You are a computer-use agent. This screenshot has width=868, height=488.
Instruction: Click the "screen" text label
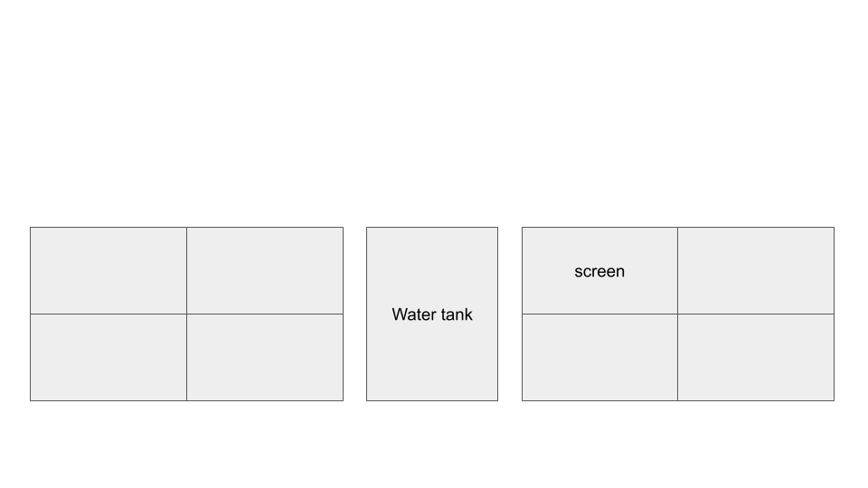pos(599,271)
